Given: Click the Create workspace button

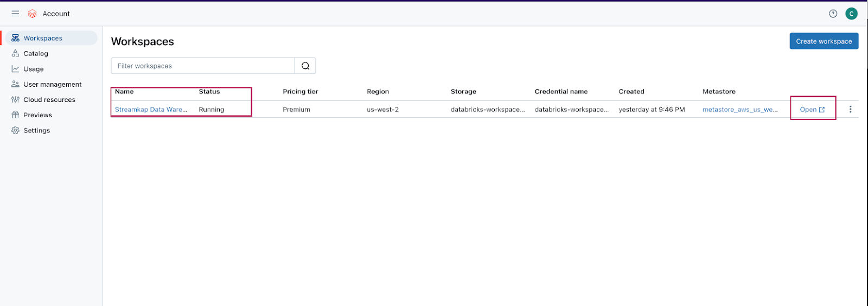Looking at the screenshot, I should click(824, 41).
